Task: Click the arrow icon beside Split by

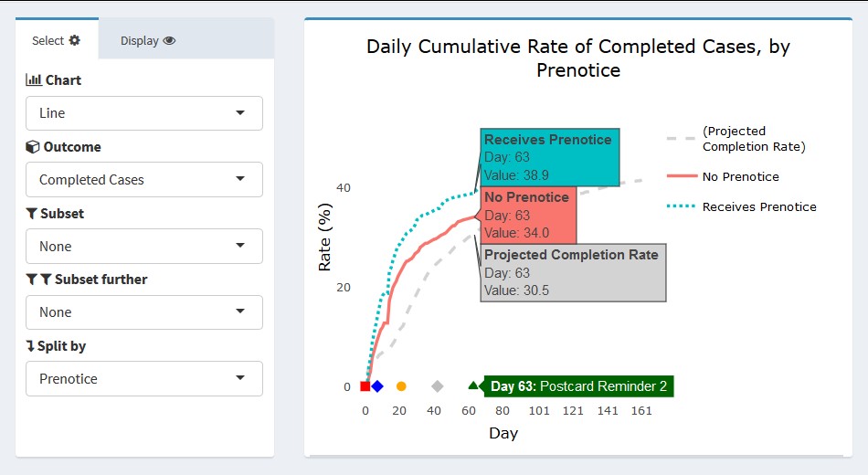Action: pos(31,346)
